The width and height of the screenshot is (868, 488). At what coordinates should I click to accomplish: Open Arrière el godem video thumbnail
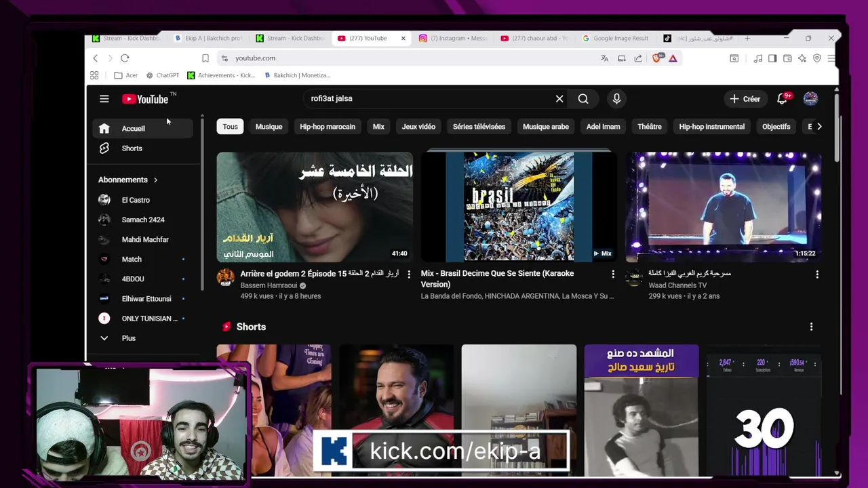[x=315, y=207]
